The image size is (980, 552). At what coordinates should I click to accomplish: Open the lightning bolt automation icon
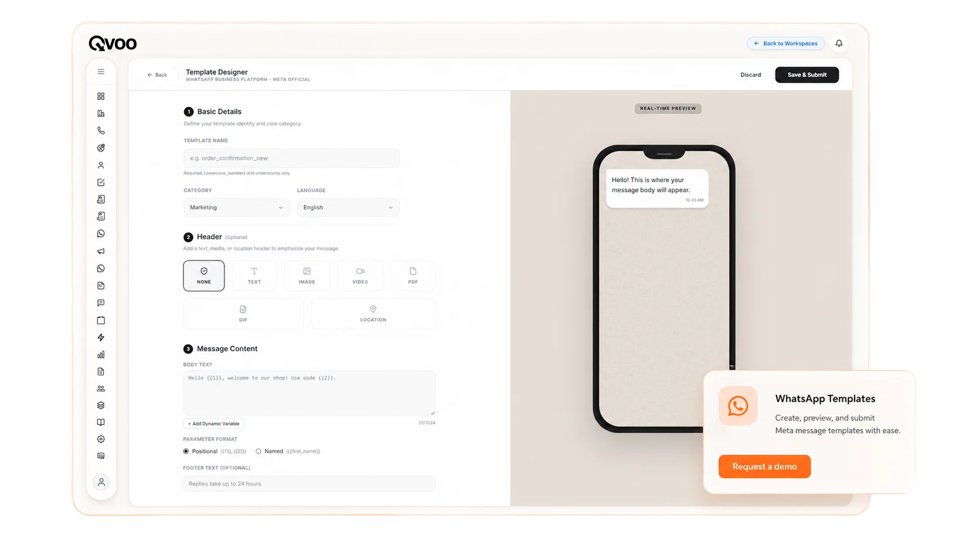tap(101, 337)
